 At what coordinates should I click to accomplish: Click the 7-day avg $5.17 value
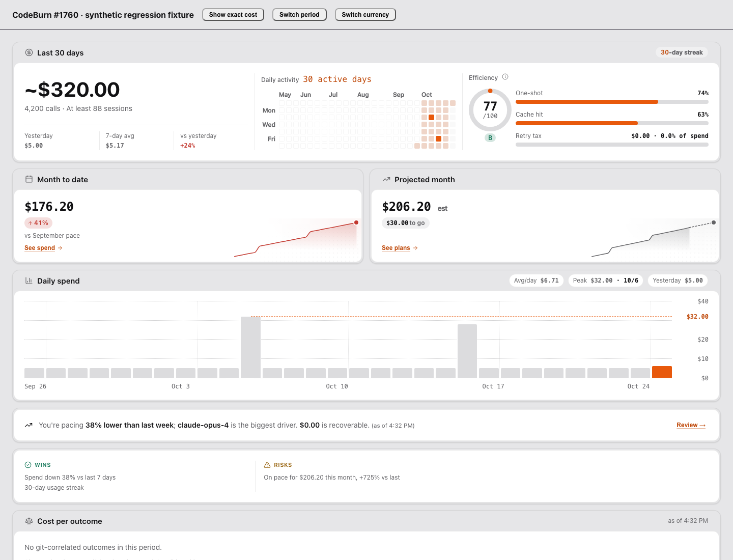[115, 146]
